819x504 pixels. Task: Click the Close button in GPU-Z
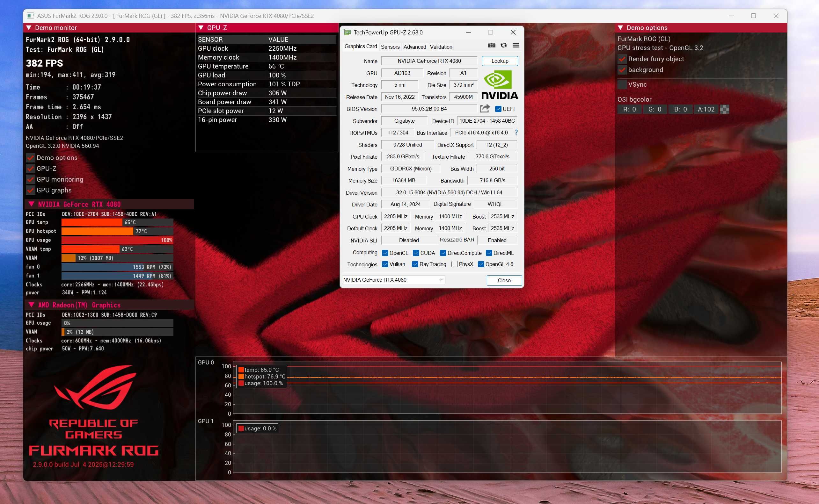(x=504, y=280)
